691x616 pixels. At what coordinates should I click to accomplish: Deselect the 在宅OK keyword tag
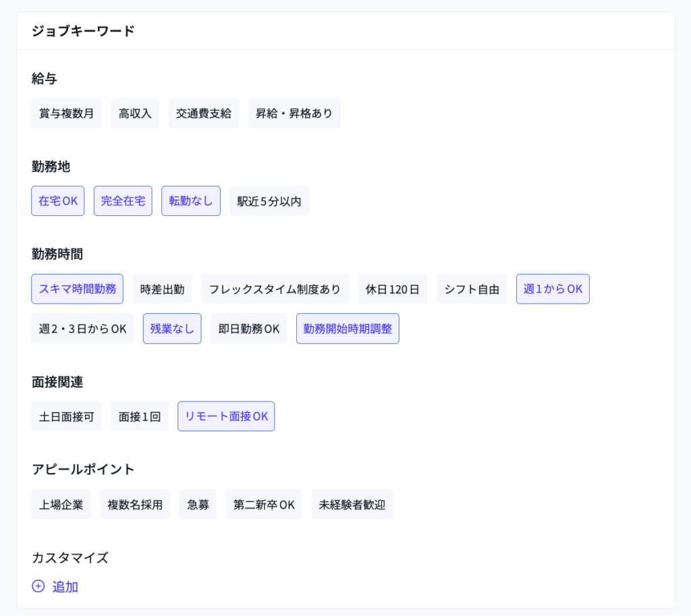pyautogui.click(x=58, y=201)
